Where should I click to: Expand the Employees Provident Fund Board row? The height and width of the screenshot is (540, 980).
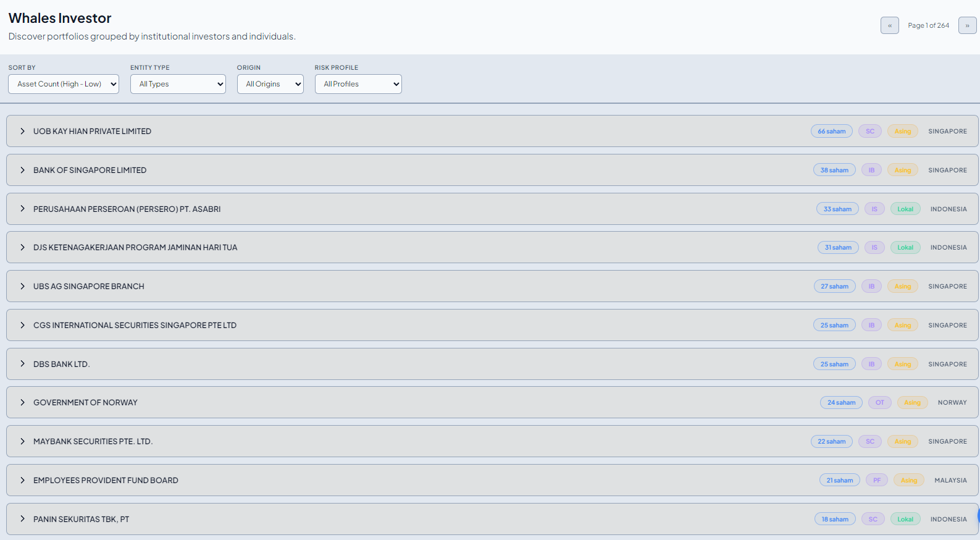point(492,480)
